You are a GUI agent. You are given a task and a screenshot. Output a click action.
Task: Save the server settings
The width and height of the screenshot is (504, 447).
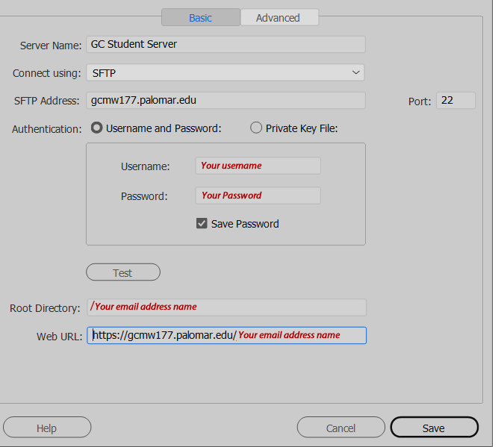[435, 428]
